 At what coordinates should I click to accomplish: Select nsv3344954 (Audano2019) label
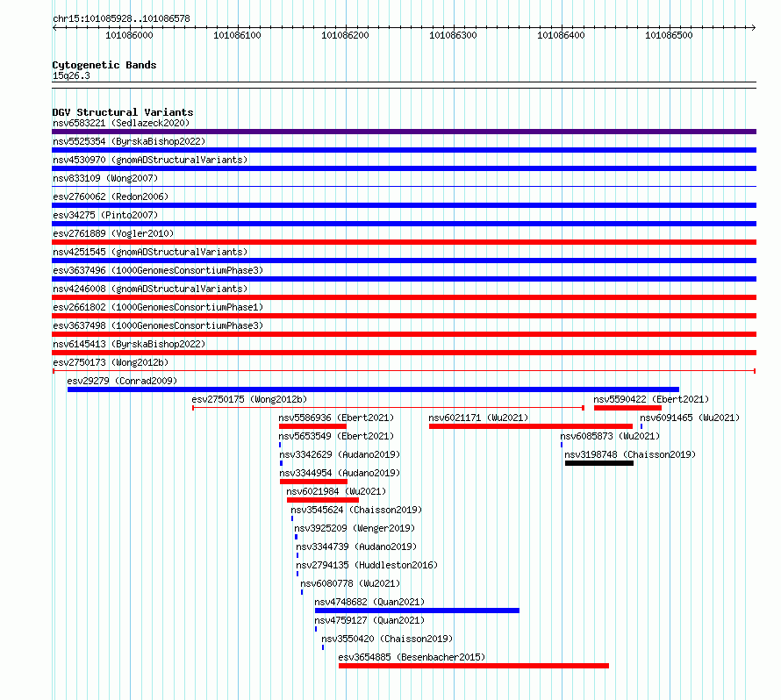340,473
